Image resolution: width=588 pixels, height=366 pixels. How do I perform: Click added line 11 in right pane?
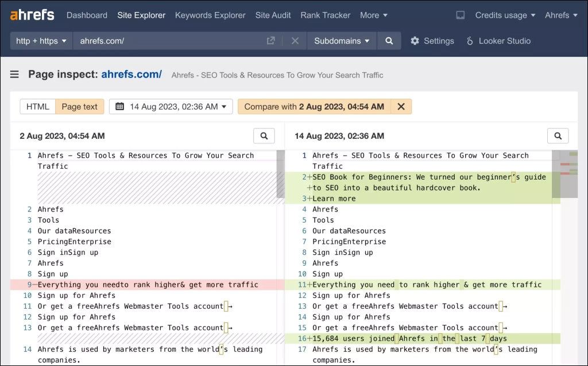coord(422,285)
